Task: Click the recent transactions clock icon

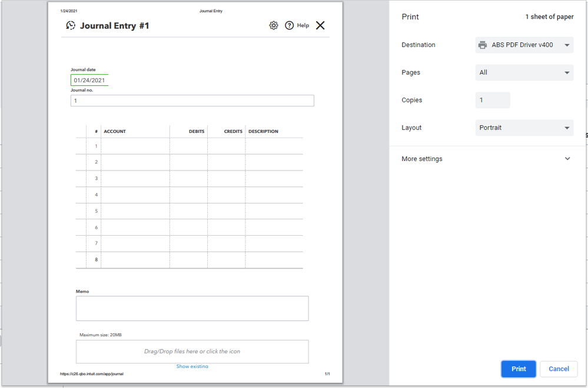Action: coord(71,25)
